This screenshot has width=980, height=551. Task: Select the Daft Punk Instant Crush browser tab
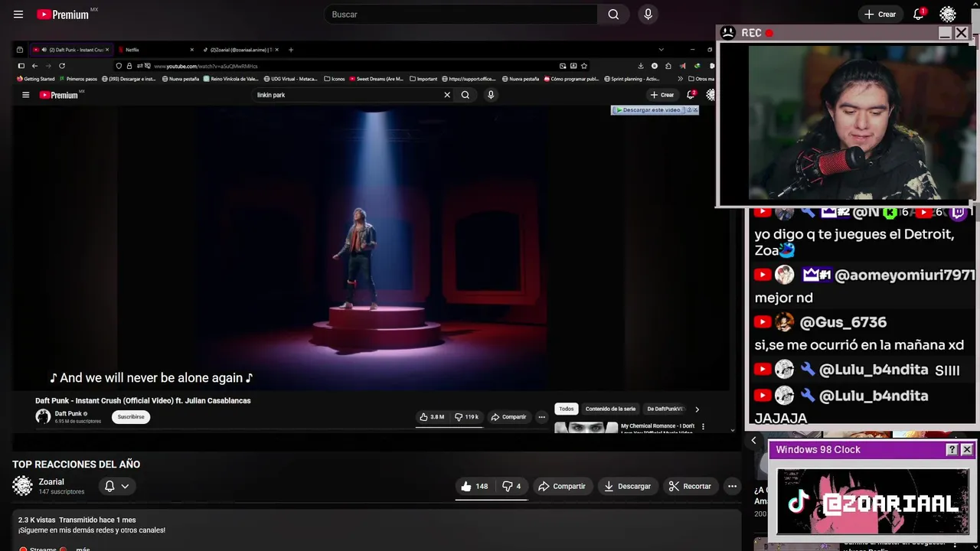click(71, 50)
